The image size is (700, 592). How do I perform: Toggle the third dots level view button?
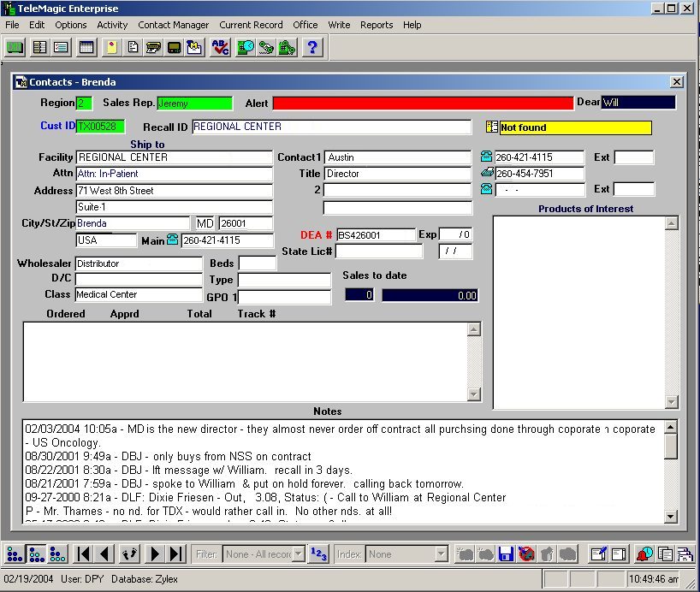57,554
